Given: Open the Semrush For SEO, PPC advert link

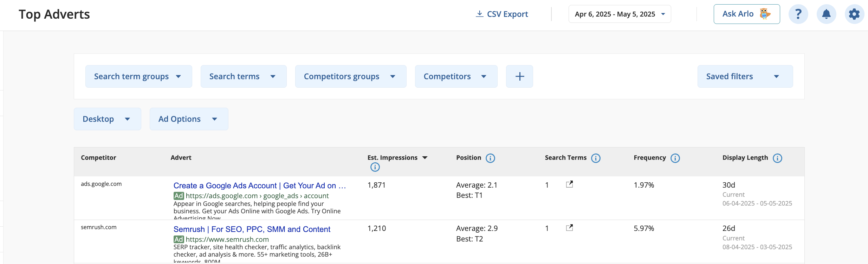Looking at the screenshot, I should pos(252,229).
